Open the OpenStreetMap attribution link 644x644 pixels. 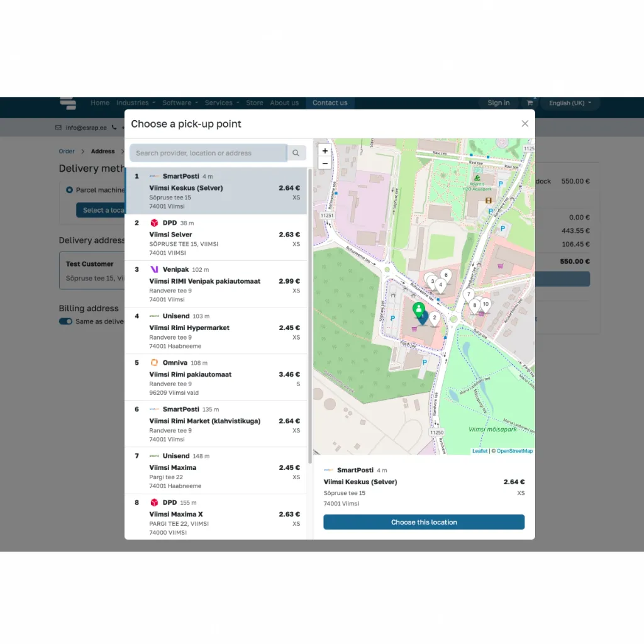[514, 451]
